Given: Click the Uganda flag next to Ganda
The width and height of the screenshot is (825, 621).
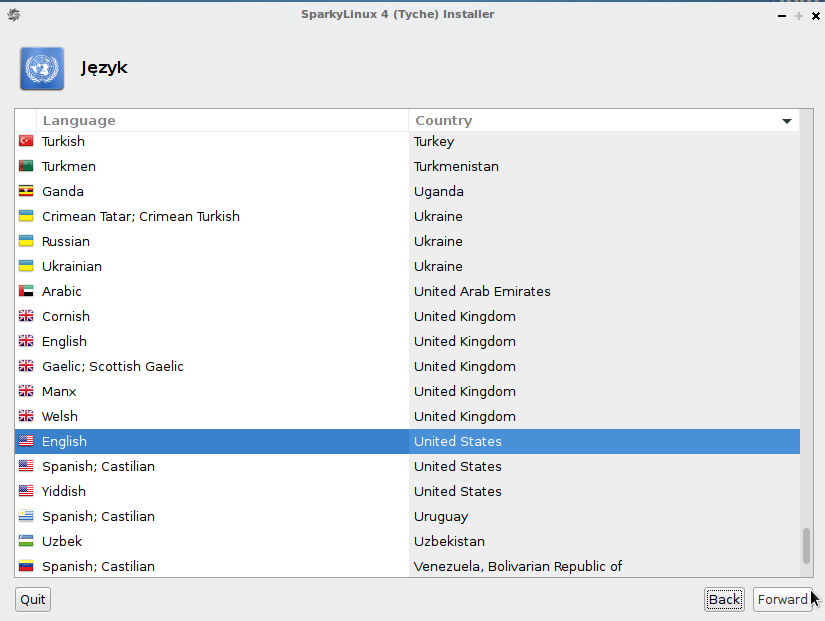Looking at the screenshot, I should pos(26,191).
